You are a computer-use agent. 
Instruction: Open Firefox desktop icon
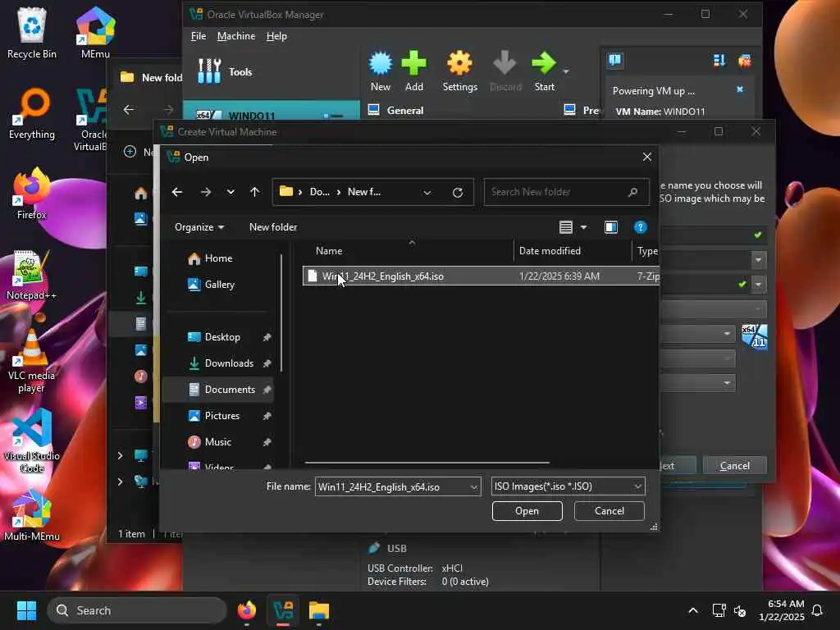coord(32,194)
